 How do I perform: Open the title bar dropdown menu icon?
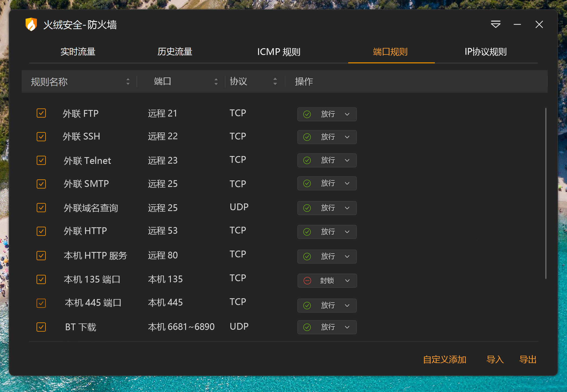click(x=496, y=24)
